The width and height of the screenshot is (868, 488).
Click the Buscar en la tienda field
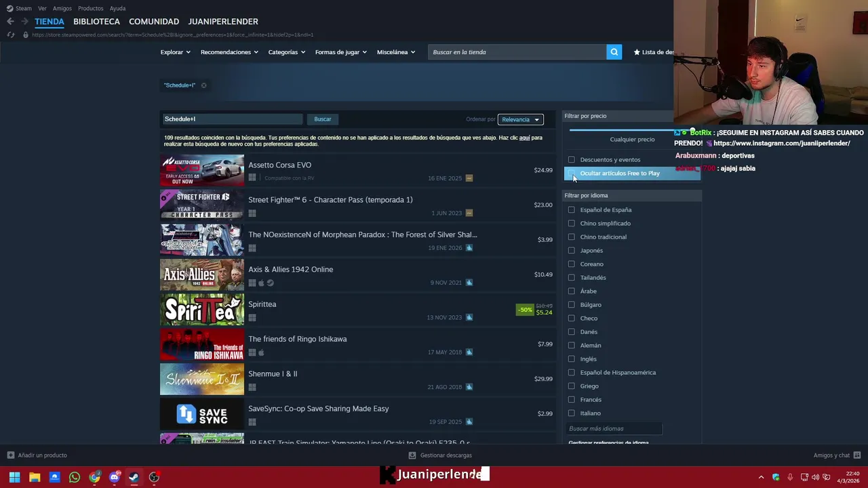[x=517, y=52]
